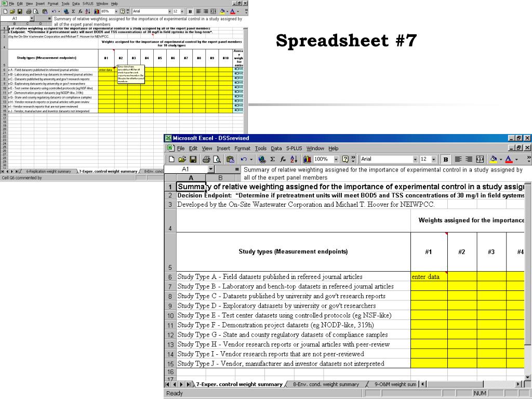Open Fill Color palette dropdown in DSSrevised window
Image resolution: width=532 pixels, height=399 pixels.
pos(500,159)
